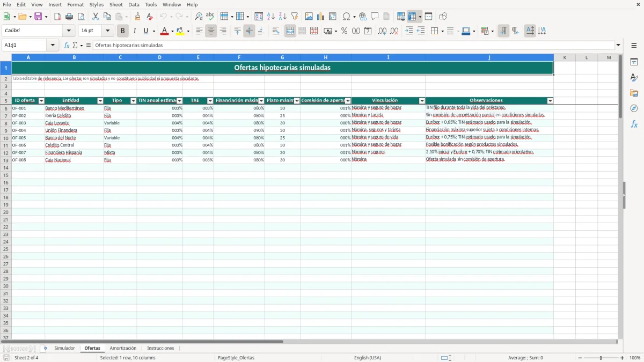
Task: Adjust the zoom slider in the status bar
Action: click(601, 358)
